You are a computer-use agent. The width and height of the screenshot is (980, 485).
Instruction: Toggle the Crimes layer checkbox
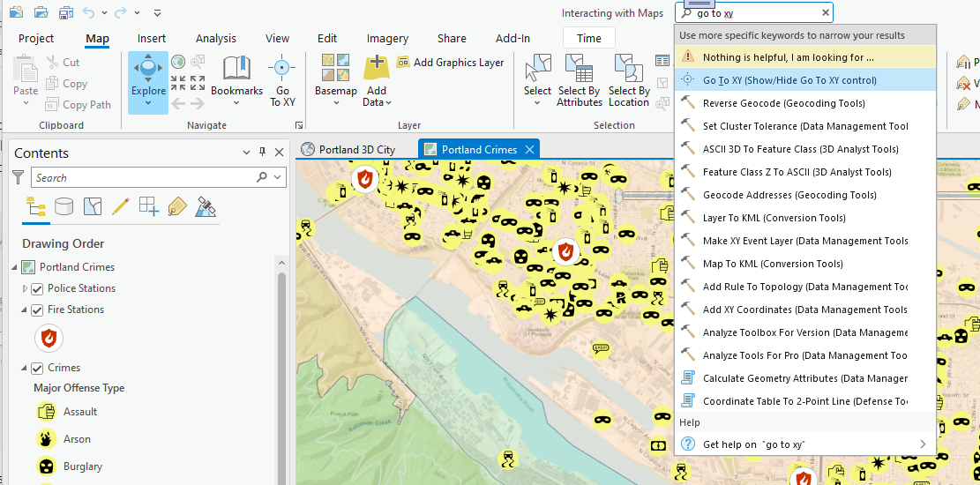pyautogui.click(x=37, y=368)
